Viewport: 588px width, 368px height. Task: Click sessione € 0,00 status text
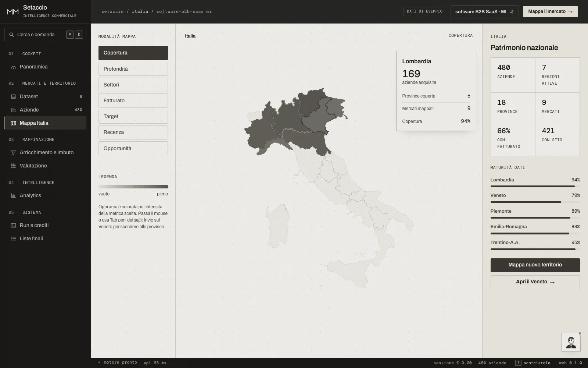click(x=452, y=363)
